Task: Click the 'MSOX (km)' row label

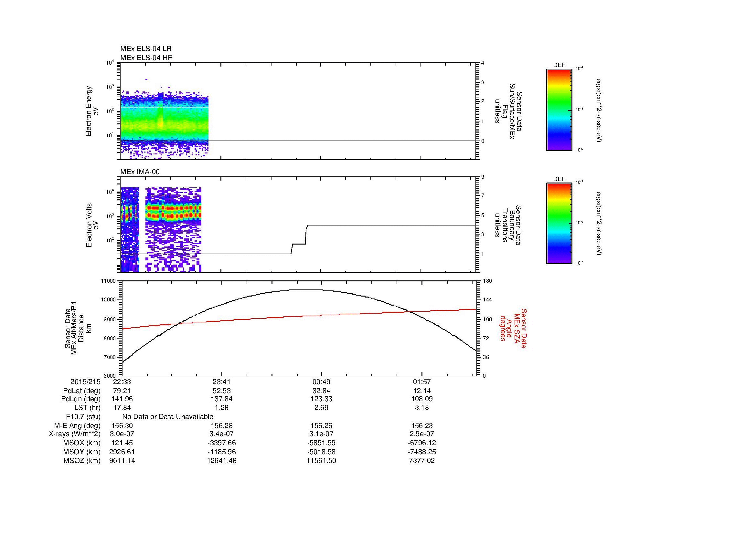Action: click(x=82, y=443)
